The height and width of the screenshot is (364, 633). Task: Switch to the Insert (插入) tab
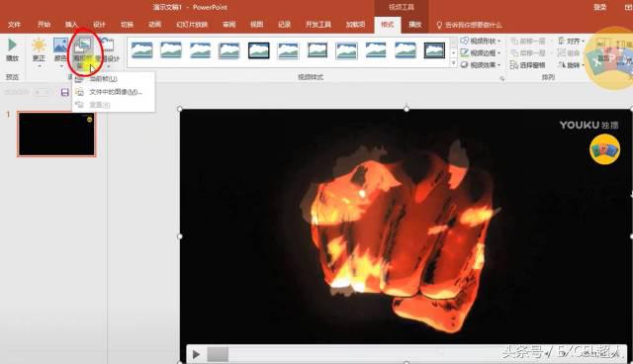click(x=71, y=25)
